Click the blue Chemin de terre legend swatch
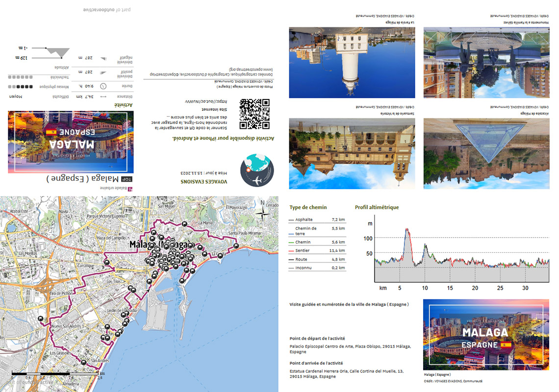 coord(291,234)
